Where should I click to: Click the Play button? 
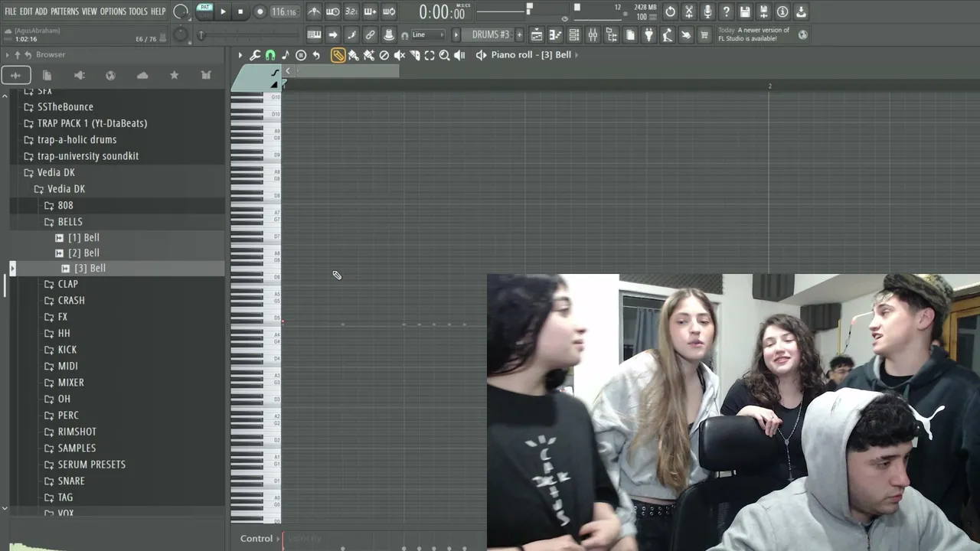point(223,11)
